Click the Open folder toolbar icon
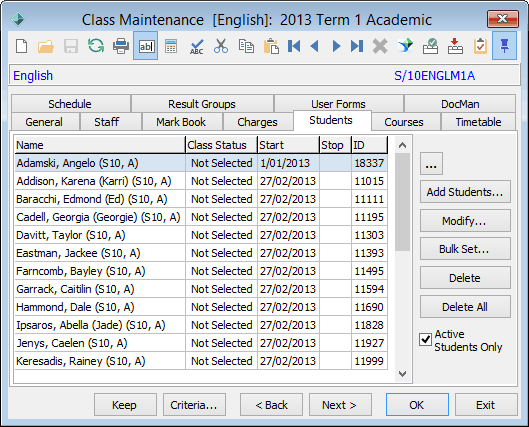 pos(46,46)
